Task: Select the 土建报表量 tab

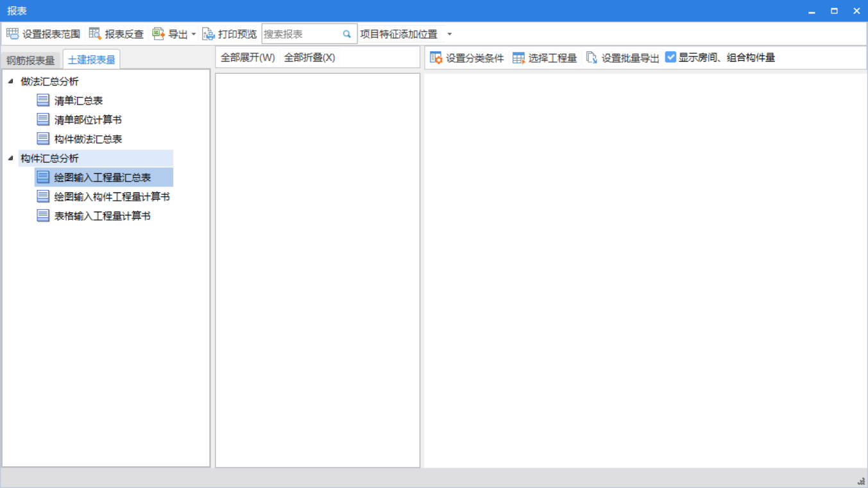Action: tap(92, 60)
